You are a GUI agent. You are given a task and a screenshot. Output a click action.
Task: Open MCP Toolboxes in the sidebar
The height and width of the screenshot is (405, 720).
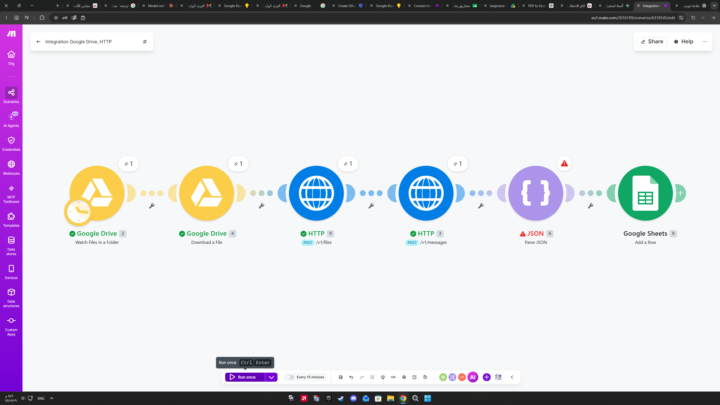[11, 194]
